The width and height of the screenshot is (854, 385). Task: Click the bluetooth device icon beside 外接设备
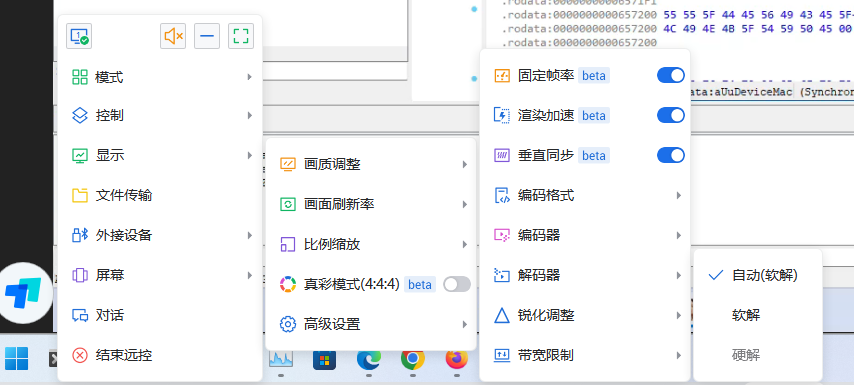point(80,235)
